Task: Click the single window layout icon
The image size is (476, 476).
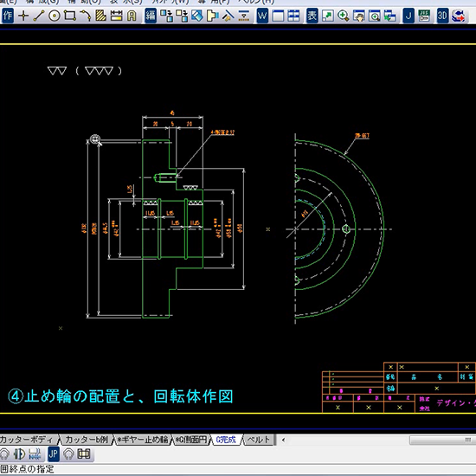Action: pyautogui.click(x=278, y=16)
